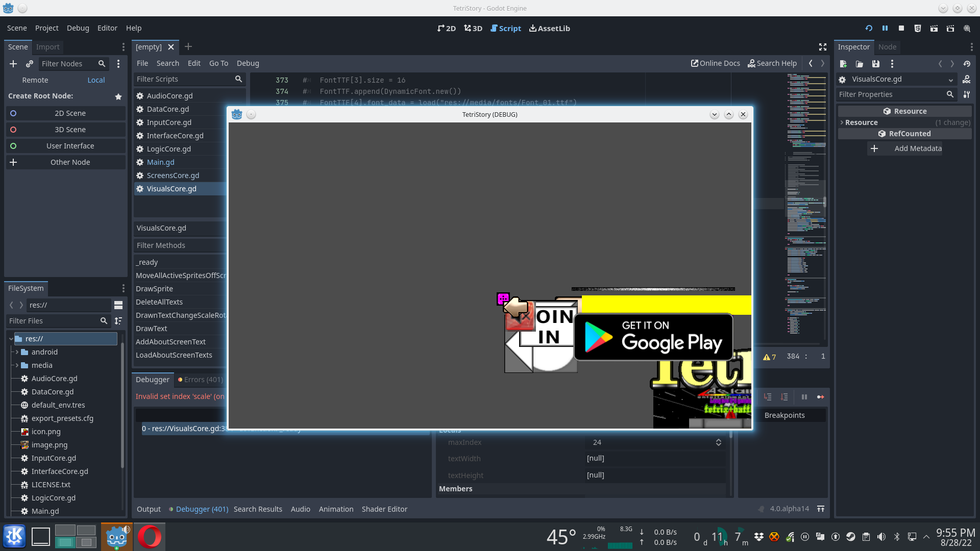Choose Other Node as root
Screen dimensions: 980x551
point(66,162)
